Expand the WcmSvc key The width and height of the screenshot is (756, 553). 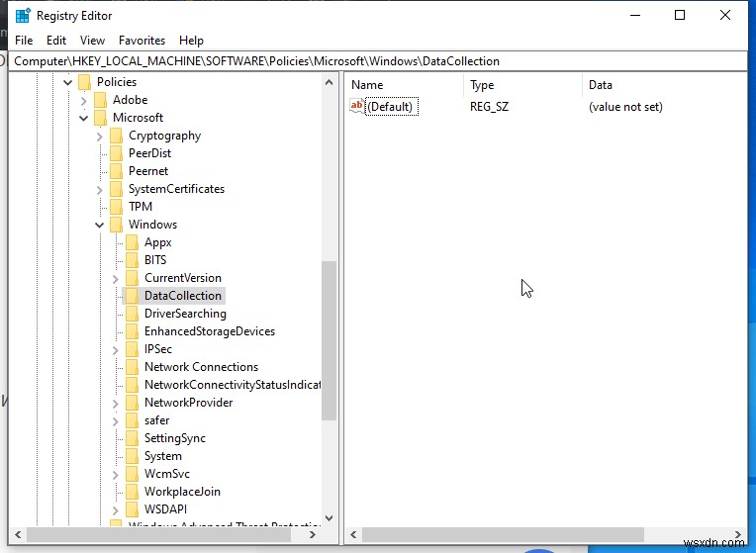point(115,475)
